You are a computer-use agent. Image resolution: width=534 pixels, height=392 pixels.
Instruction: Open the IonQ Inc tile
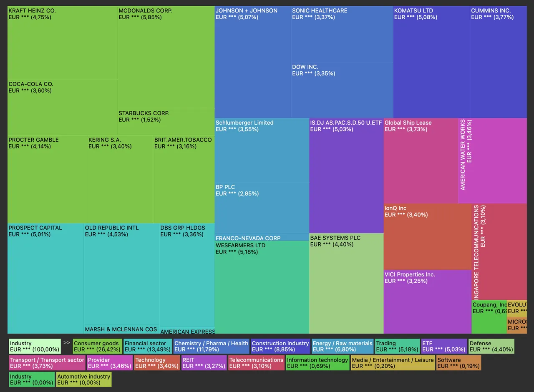(428, 236)
